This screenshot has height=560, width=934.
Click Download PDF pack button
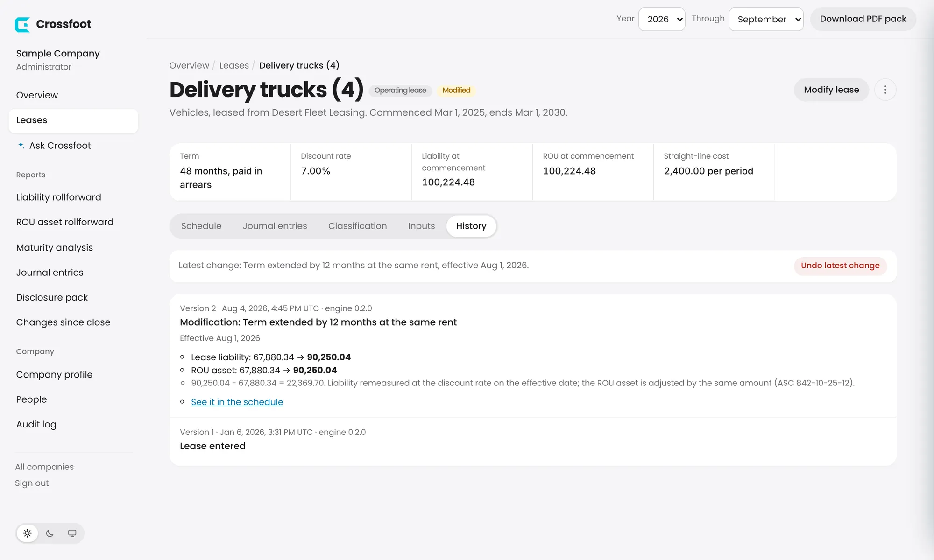[863, 19]
